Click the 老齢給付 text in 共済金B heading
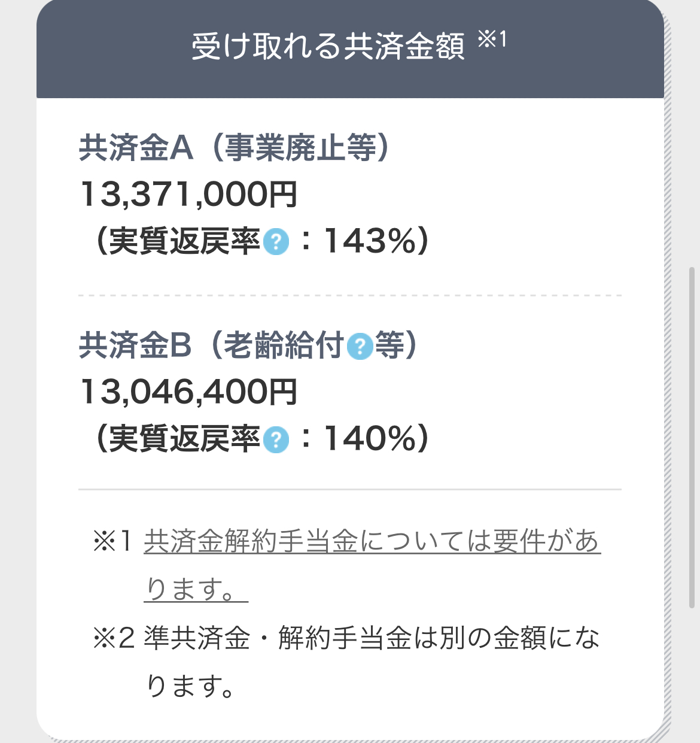Image resolution: width=700 pixels, height=743 pixels. tap(284, 345)
